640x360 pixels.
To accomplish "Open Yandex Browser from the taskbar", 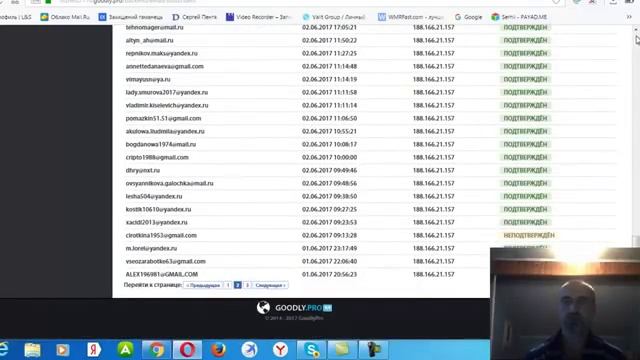I will pyautogui.click(x=280, y=350).
